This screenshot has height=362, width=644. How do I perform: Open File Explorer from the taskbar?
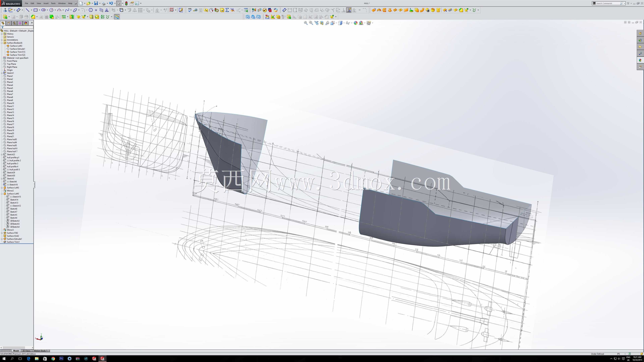(37, 358)
